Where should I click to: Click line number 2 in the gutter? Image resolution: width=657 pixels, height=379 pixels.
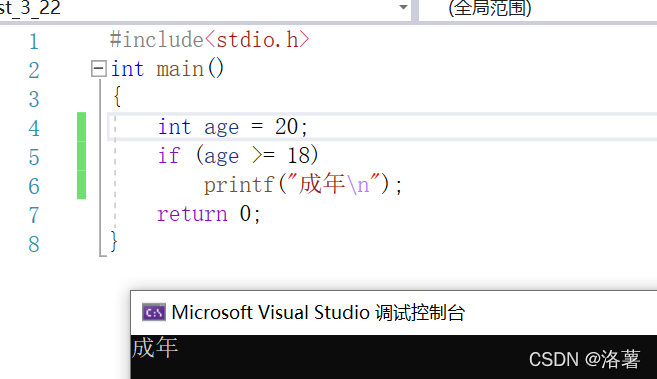pyautogui.click(x=34, y=70)
